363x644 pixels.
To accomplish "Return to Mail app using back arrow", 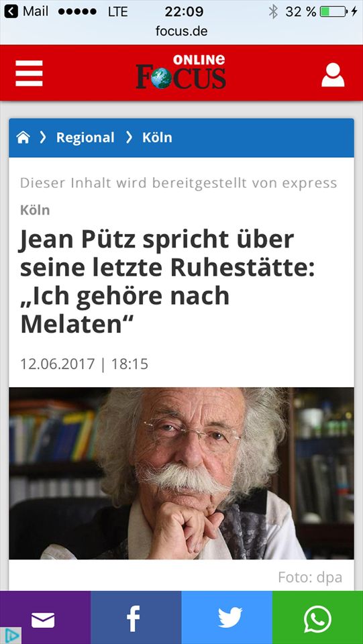I will point(11,11).
